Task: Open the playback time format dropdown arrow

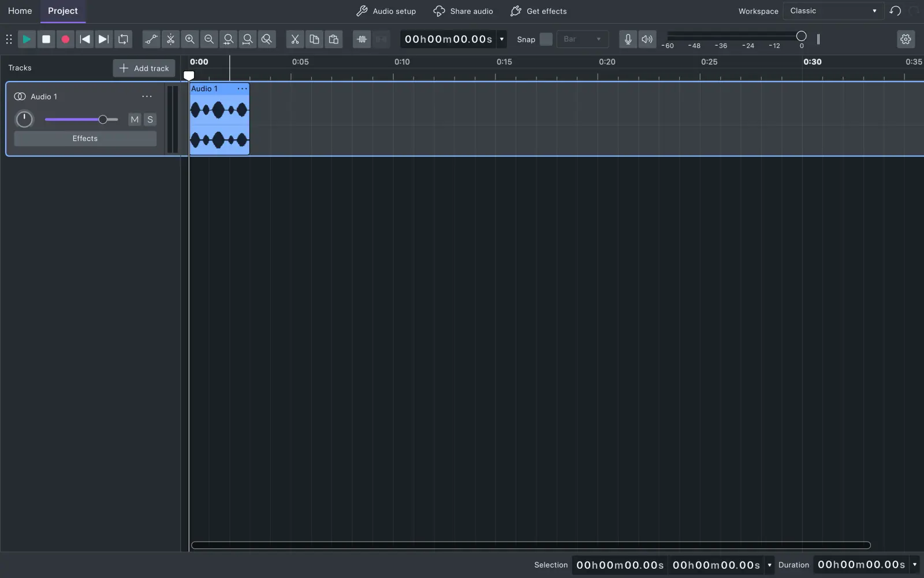Action: pos(502,39)
